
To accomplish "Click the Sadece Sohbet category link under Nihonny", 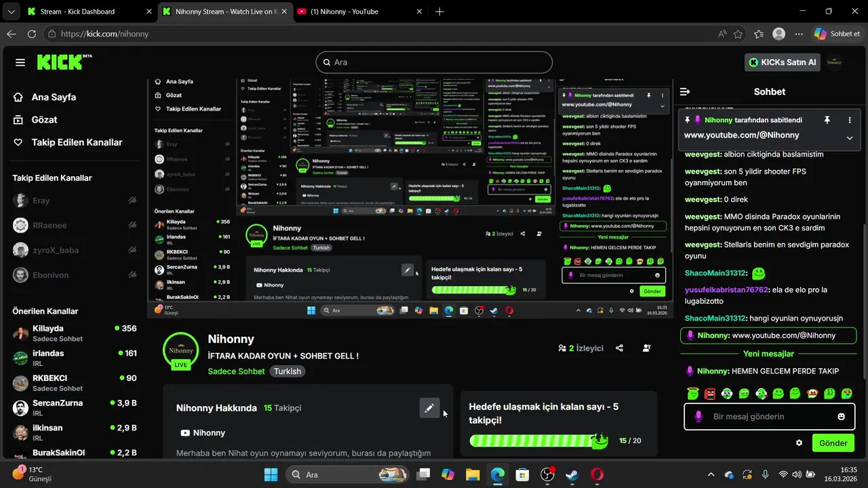I will (237, 371).
